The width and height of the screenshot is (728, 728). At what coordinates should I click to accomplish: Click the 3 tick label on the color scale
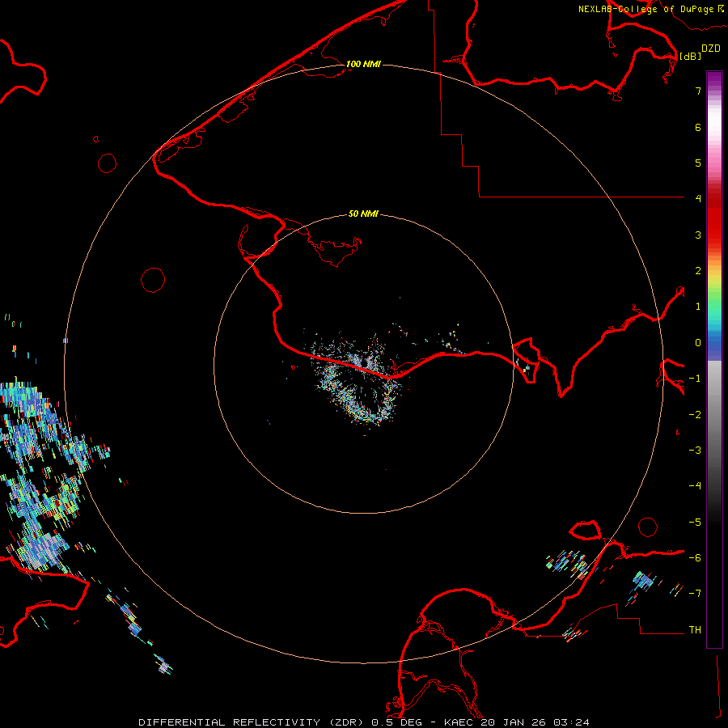coord(698,235)
